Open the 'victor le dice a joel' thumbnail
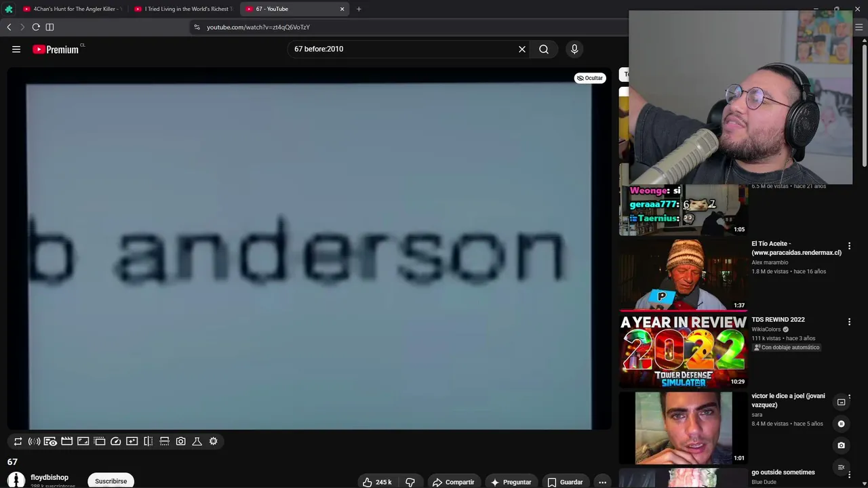868x488 pixels. click(683, 428)
